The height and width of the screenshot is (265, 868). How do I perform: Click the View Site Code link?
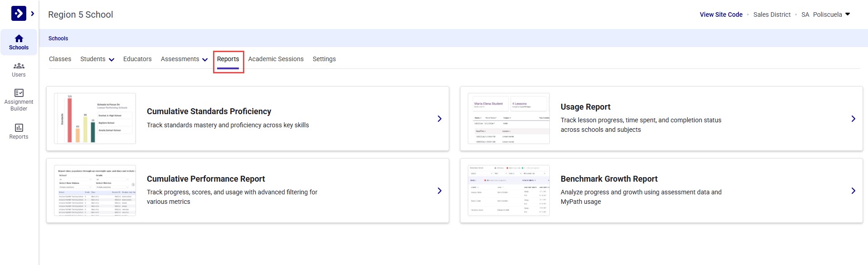pos(721,14)
